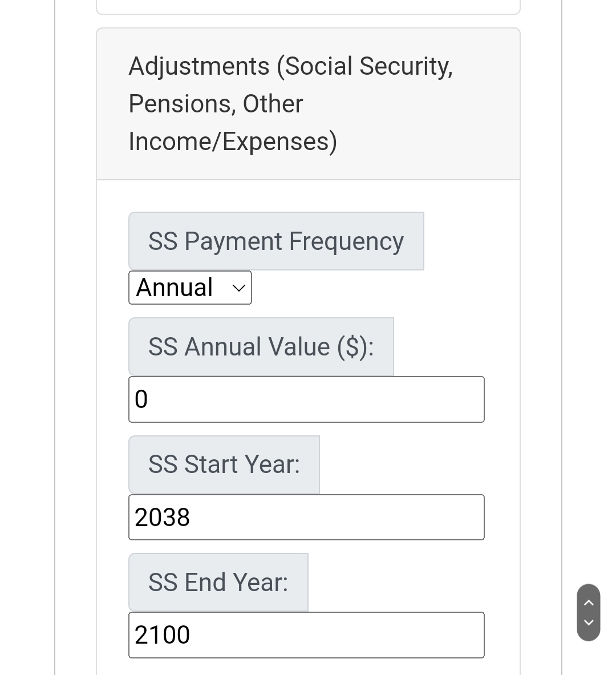
Task: Click the small chevron arrow beside "Annual"
Action: click(x=239, y=288)
